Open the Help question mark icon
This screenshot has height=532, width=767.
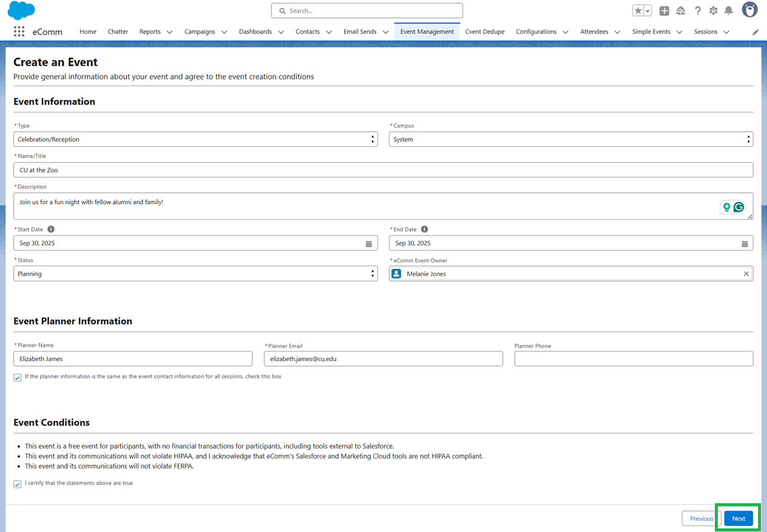[x=697, y=11]
